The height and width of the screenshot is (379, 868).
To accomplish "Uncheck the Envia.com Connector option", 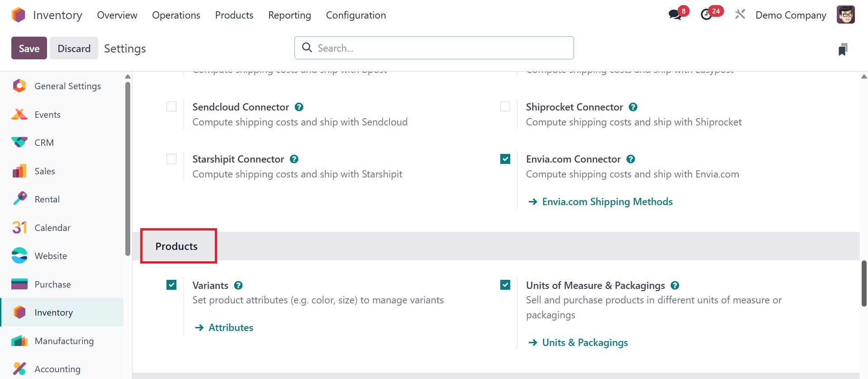I will [505, 159].
